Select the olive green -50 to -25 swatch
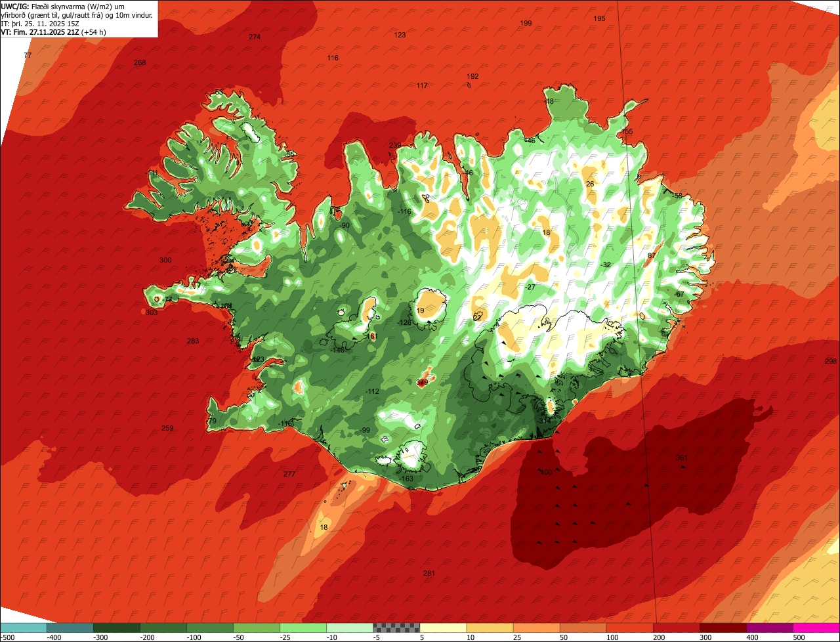Image resolution: width=840 pixels, height=642 pixels. (x=257, y=628)
